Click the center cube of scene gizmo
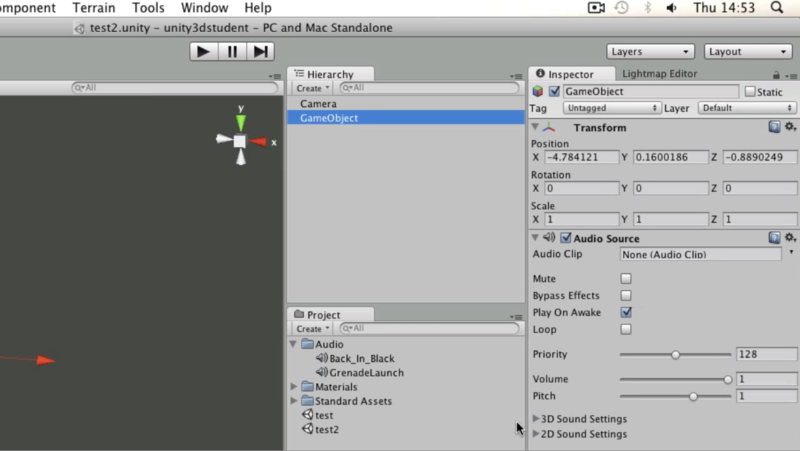This screenshot has height=451, width=800. 239,141
